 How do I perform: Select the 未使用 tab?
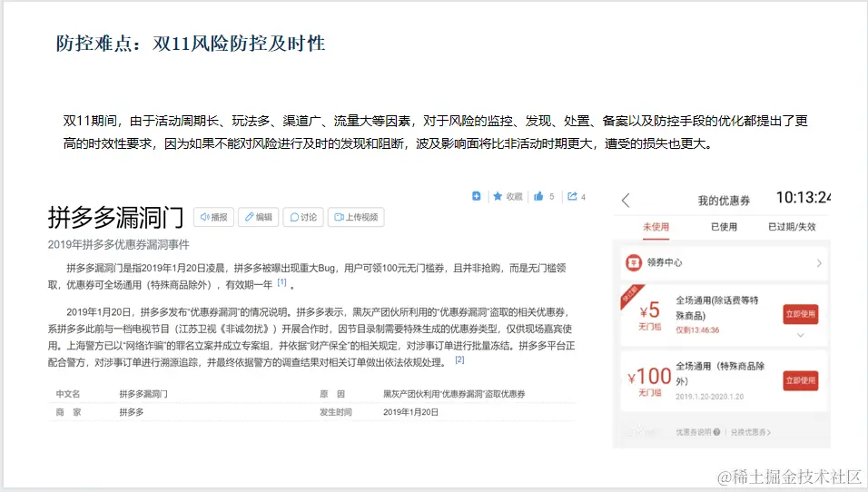[656, 227]
